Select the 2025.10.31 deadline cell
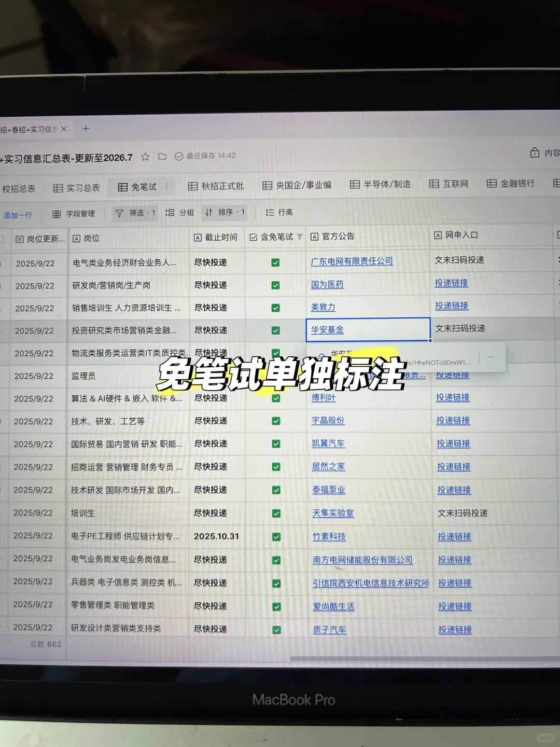 point(217,536)
